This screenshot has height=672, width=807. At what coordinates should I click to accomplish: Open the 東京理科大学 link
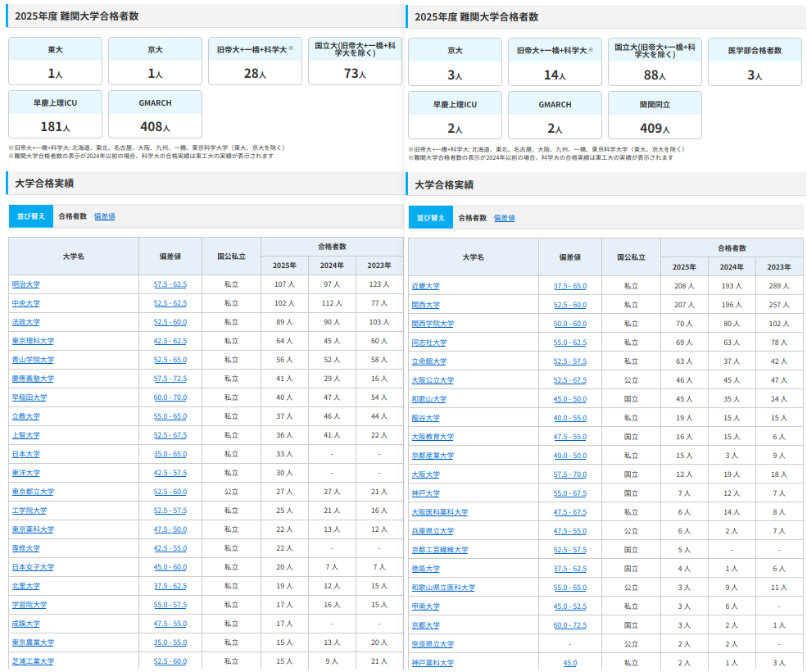pos(33,341)
